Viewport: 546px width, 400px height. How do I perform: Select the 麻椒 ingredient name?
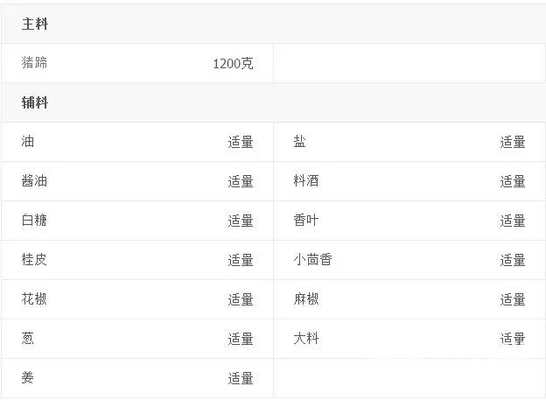(x=306, y=299)
